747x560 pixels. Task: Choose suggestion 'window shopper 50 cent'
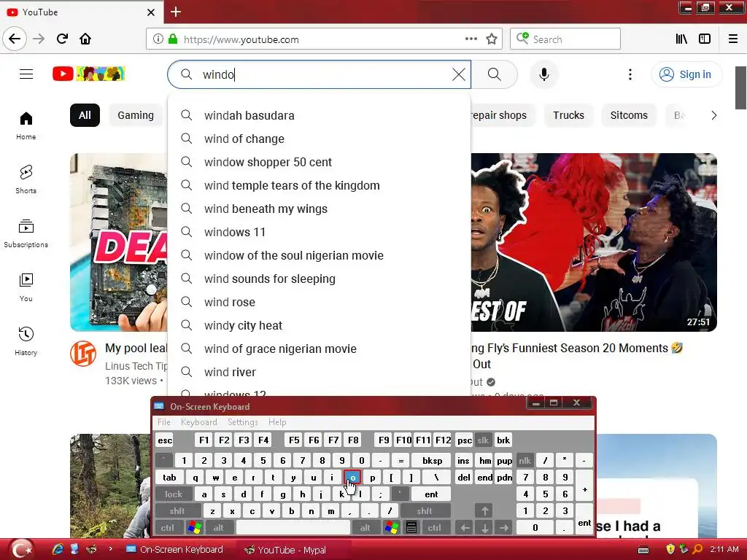(320, 162)
